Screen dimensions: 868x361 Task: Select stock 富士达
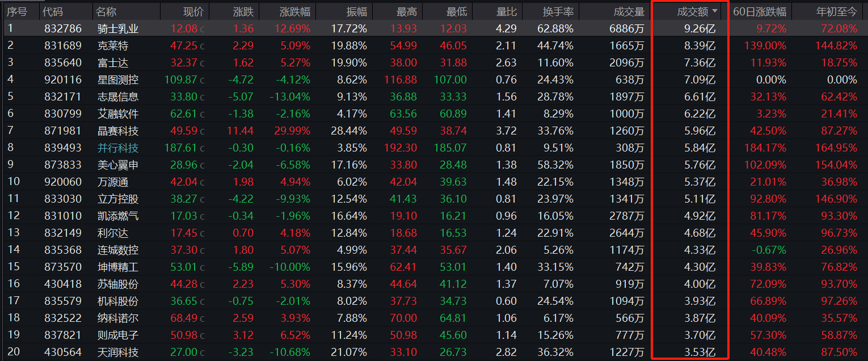[112, 62]
